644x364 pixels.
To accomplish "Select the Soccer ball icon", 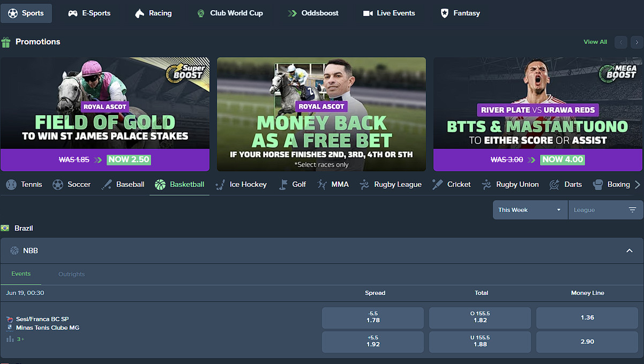I will [58, 185].
